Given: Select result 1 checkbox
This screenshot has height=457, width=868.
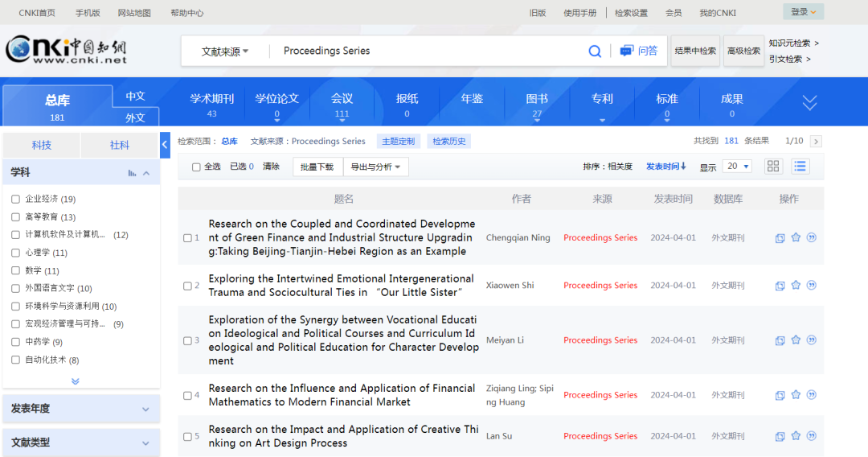Looking at the screenshot, I should 187,237.
